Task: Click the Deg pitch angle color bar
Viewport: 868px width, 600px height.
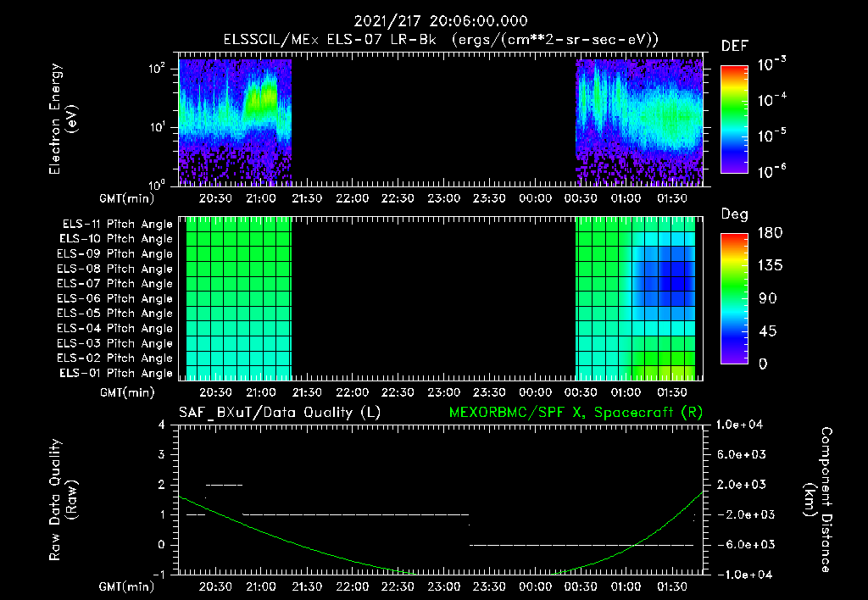Action: (x=734, y=299)
